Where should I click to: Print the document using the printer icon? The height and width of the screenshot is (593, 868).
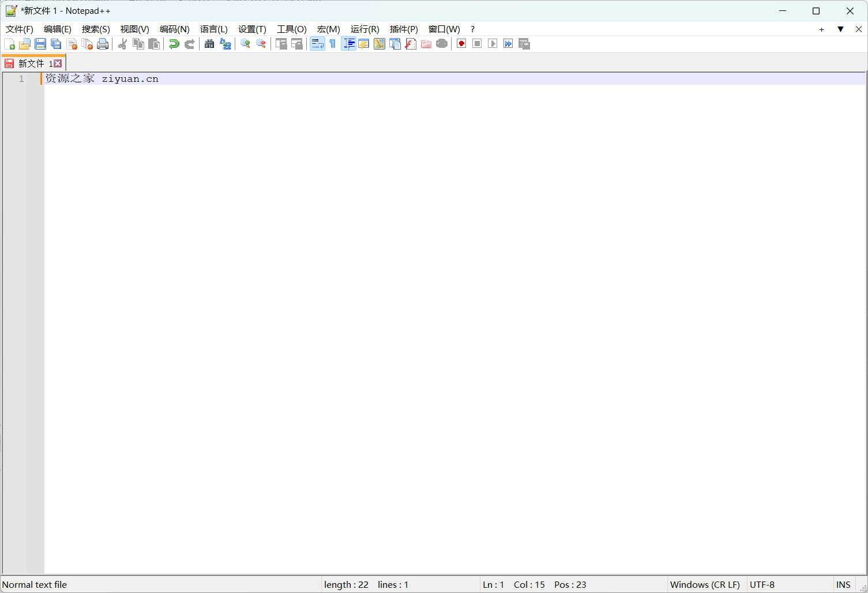pyautogui.click(x=103, y=43)
